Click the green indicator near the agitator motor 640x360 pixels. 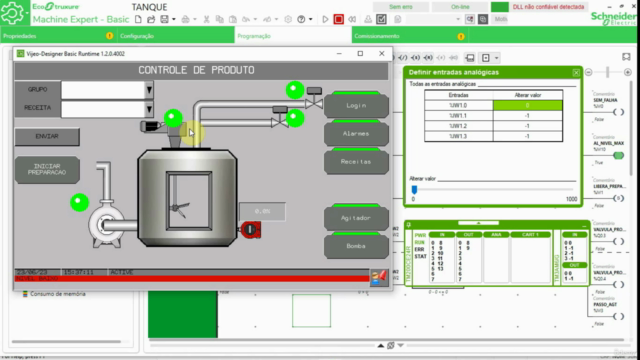click(173, 118)
